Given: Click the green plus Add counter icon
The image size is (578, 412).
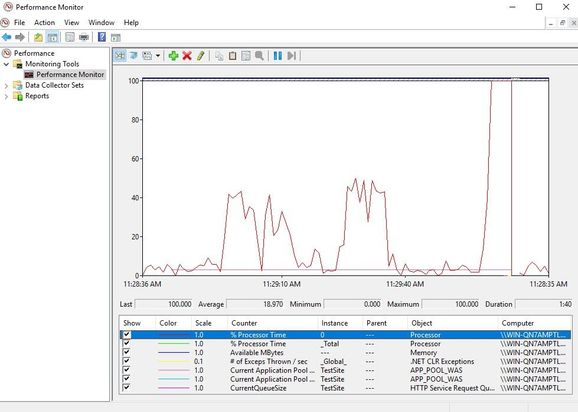Looking at the screenshot, I should coord(173,56).
